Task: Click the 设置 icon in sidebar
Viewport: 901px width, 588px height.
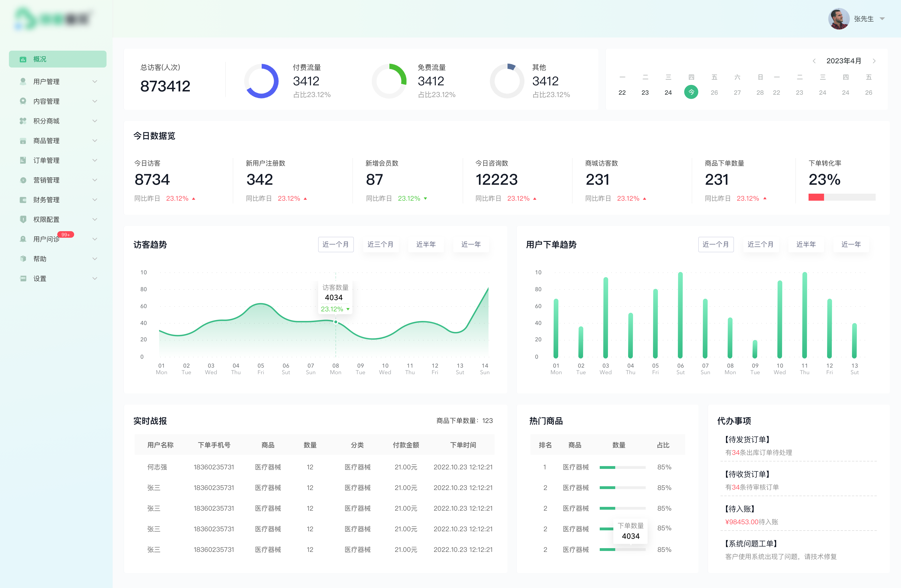Action: click(23, 279)
